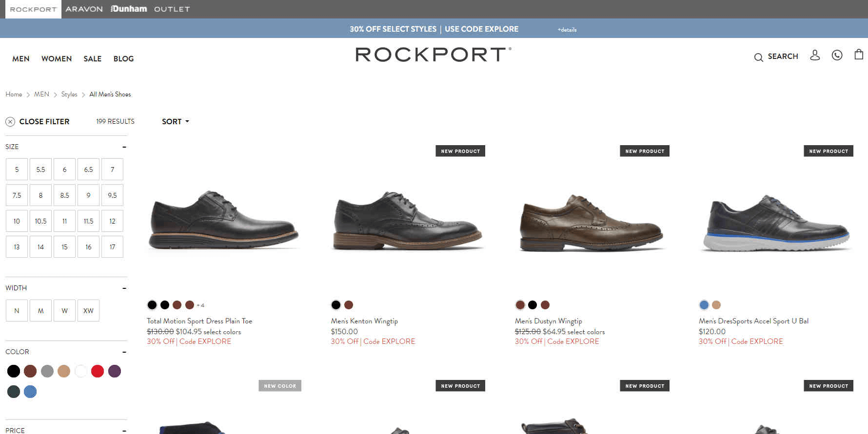The height and width of the screenshot is (434, 868).
Task: Click the phone contact icon
Action: point(837,55)
